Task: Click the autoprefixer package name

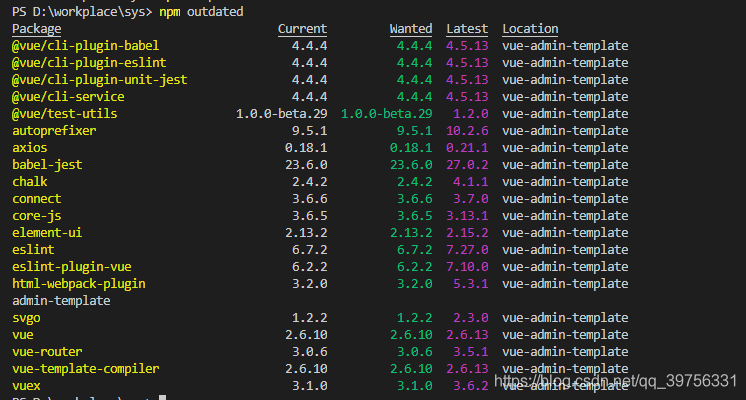Action: click(x=54, y=131)
